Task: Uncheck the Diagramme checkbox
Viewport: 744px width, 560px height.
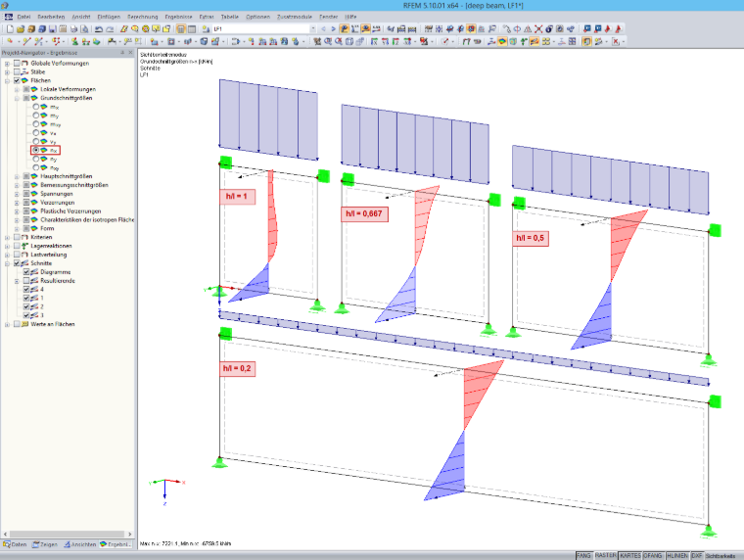Action: (x=26, y=272)
